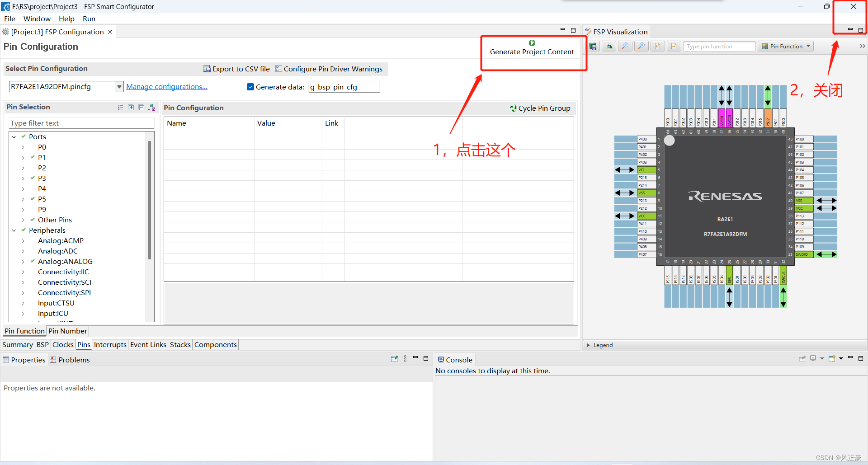
Task: Edit the g_bsp_pin_cfg data name field
Action: click(344, 87)
